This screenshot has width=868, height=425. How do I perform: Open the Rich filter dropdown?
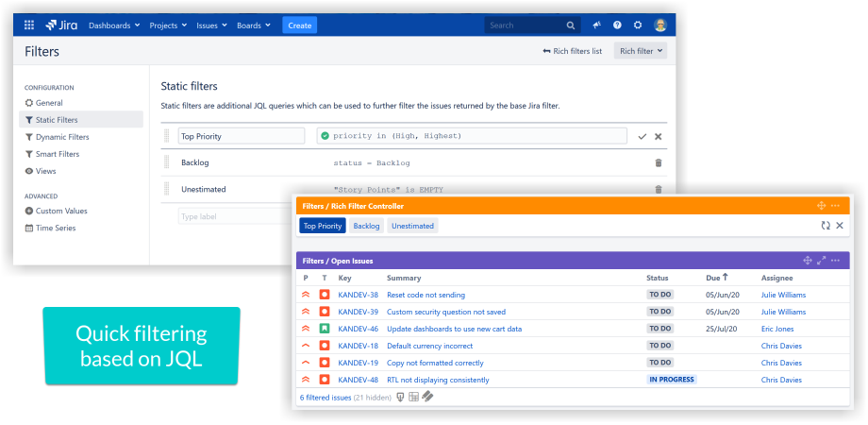(x=641, y=51)
